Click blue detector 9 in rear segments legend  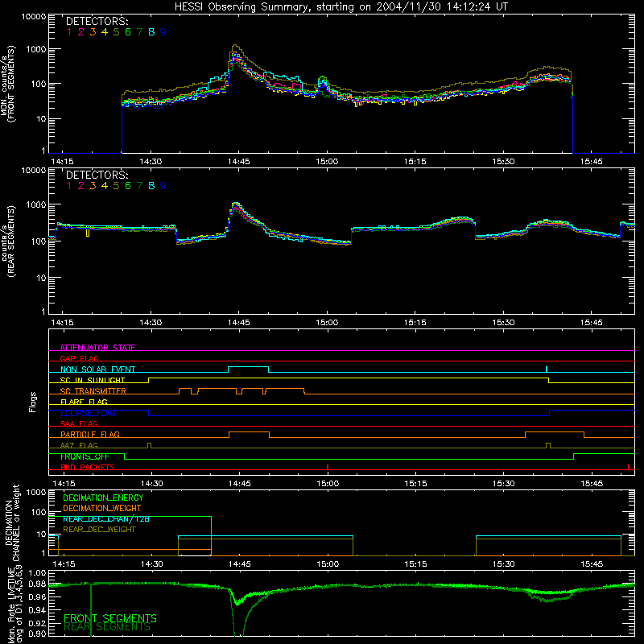(163, 186)
